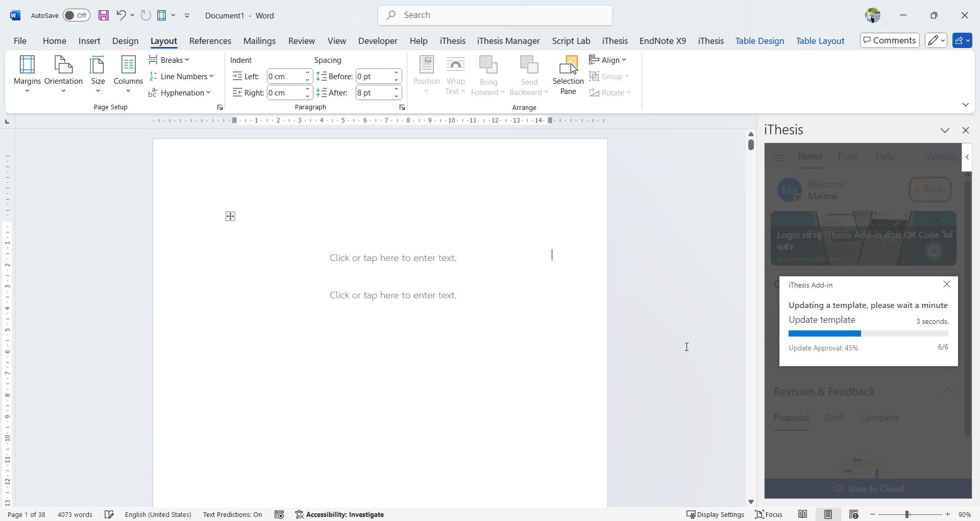Open Focus mode

tap(769, 514)
